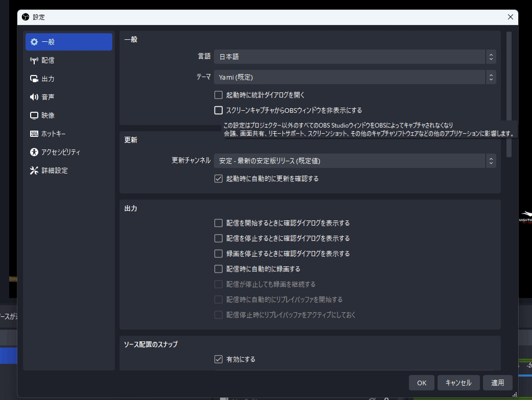Enable 起動時に統計ダイアログを開く checkbox
This screenshot has height=400, width=532.
218,95
